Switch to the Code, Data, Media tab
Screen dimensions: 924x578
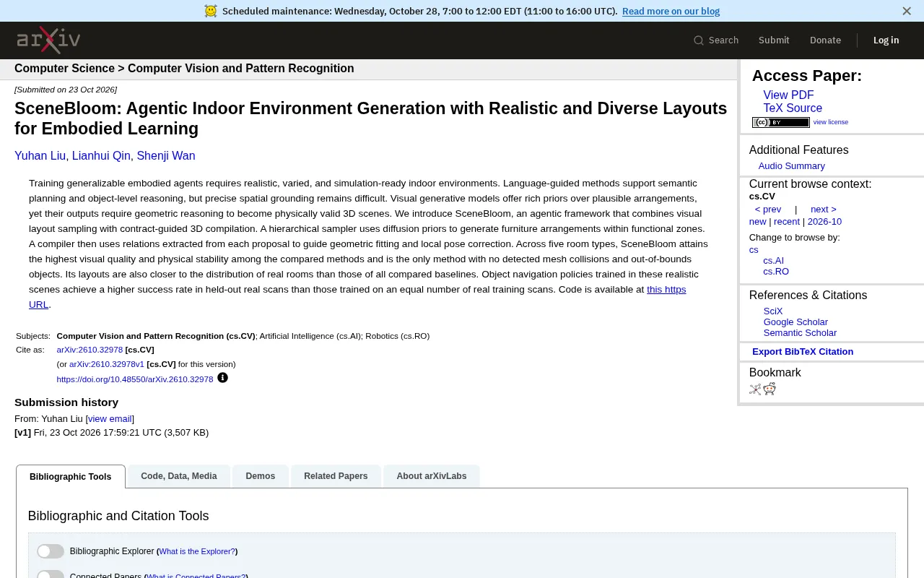click(x=179, y=476)
